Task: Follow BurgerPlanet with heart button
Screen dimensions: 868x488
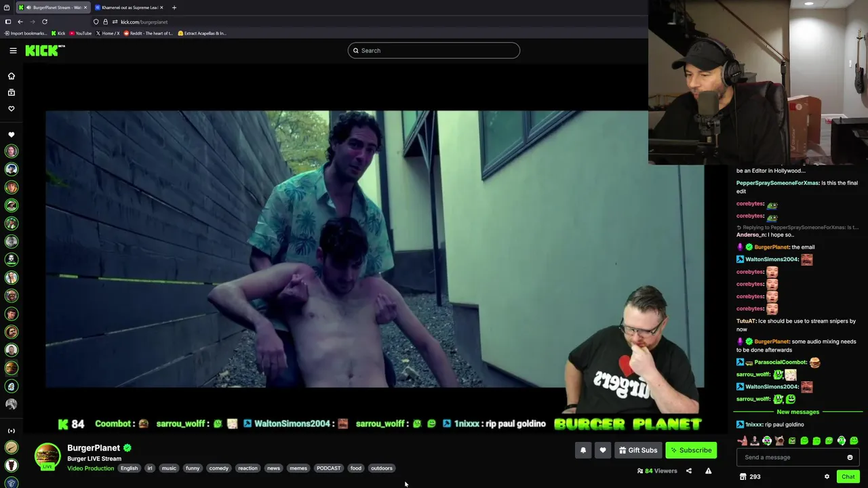Action: 603,450
